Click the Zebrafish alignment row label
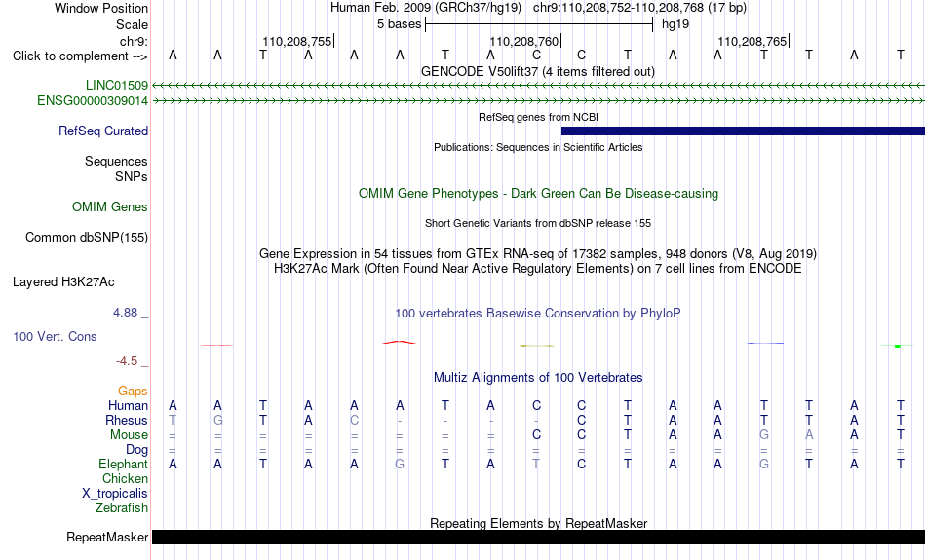Viewport: 926px width, 560px height. point(122,508)
